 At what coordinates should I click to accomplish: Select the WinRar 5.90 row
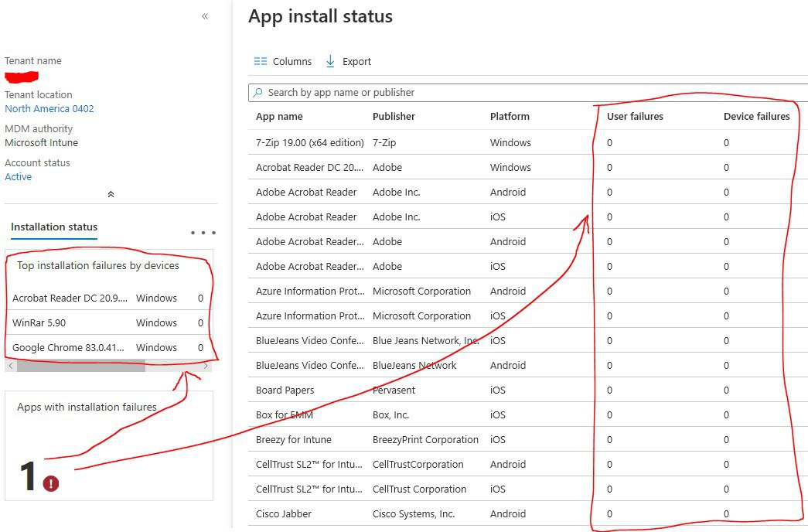(x=109, y=322)
